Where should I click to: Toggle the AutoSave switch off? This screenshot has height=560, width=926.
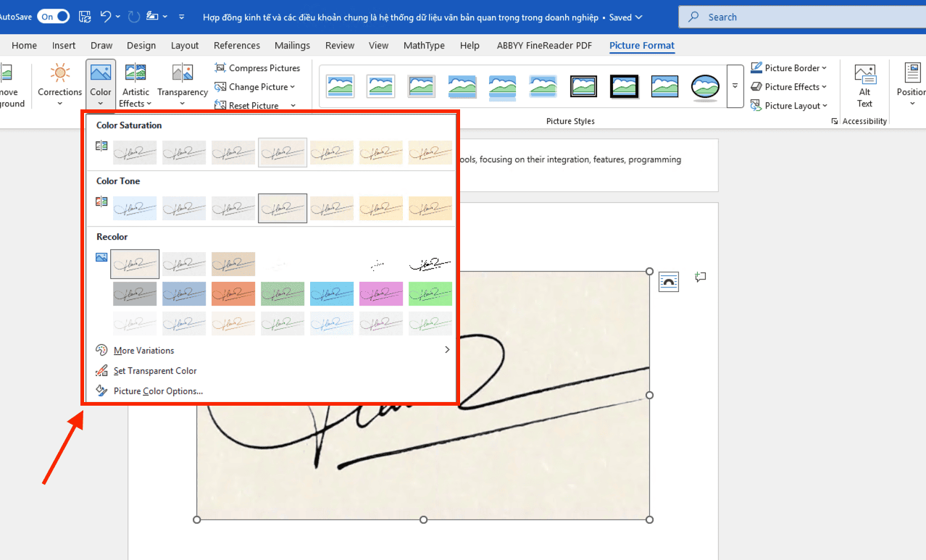point(54,17)
